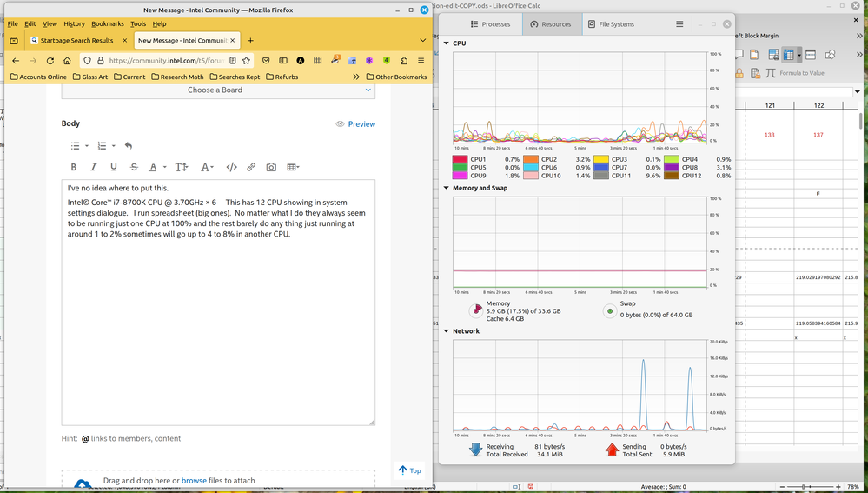Open the Glass Art bookmarks folder
The height and width of the screenshot is (493, 868).
[x=90, y=77]
